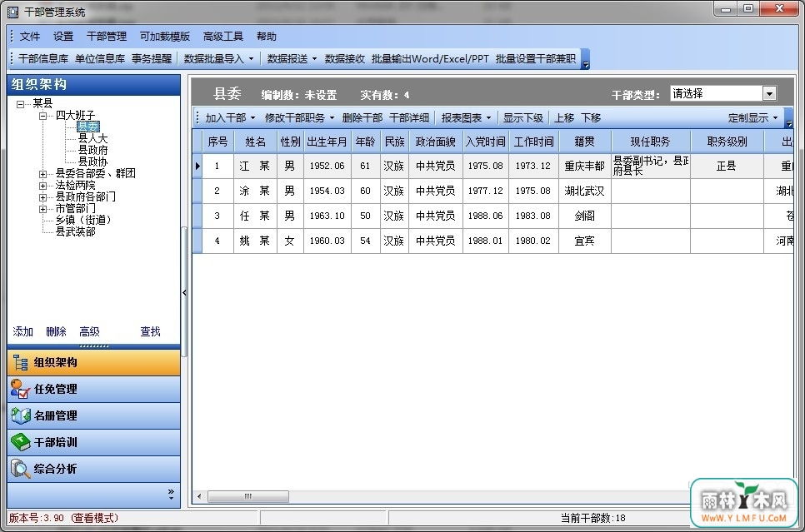Collapse the left panel splitter arrow
This screenshot has width=805, height=532.
coord(184,292)
